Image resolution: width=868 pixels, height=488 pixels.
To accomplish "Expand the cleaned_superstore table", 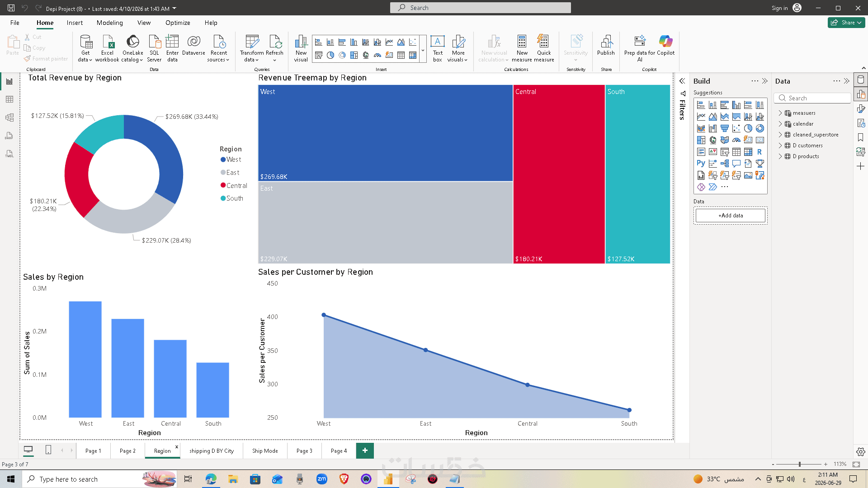I will click(780, 135).
